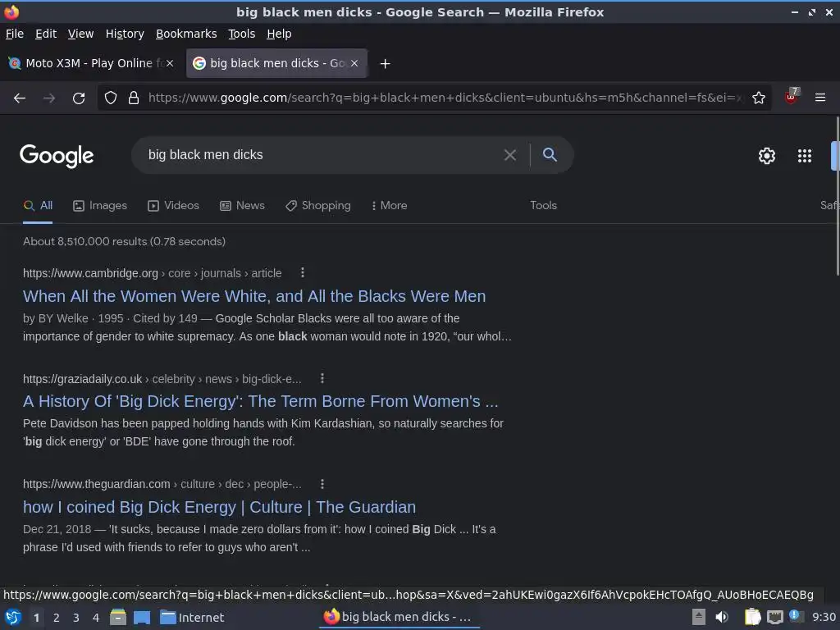Open the Cambridge article result link
Image resolution: width=840 pixels, height=630 pixels.
[x=254, y=296]
